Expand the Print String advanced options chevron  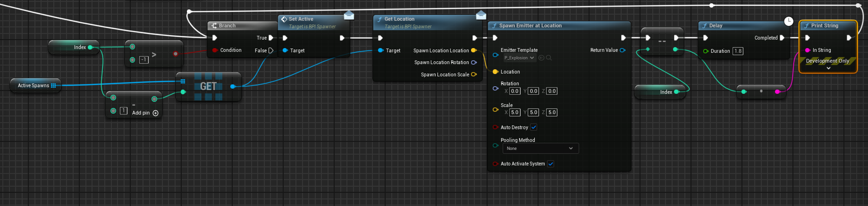coord(828,68)
